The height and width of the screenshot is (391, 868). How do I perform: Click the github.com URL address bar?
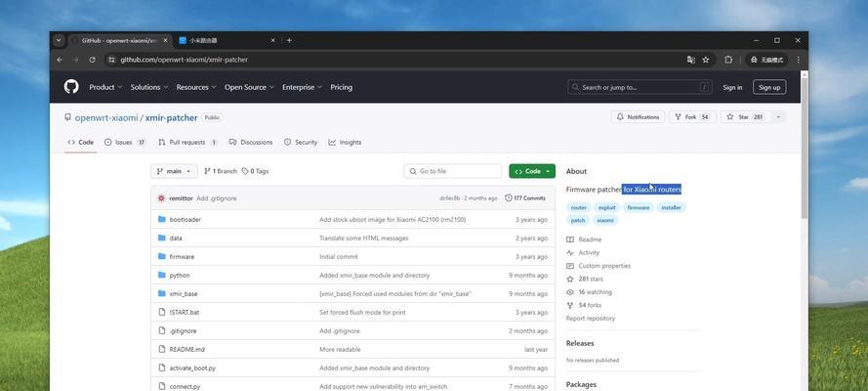tap(184, 60)
